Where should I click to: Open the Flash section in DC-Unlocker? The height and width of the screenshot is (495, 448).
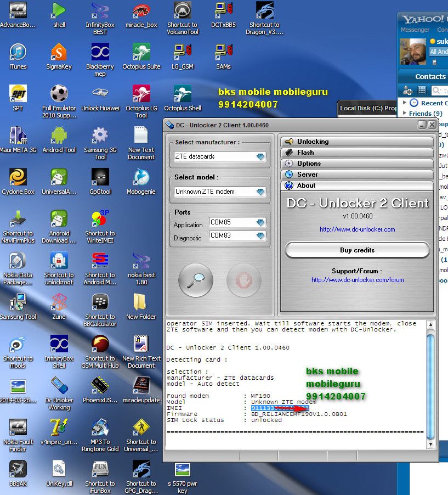click(357, 153)
